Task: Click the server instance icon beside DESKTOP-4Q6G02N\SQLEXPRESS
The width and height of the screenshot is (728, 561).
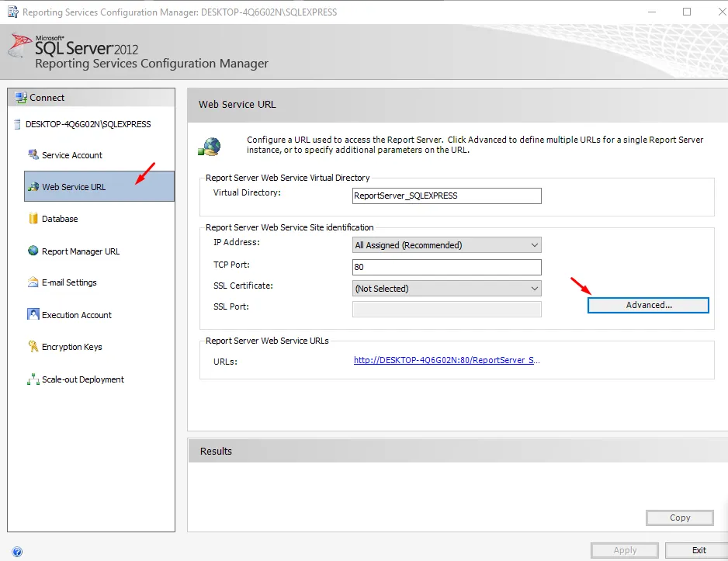Action: [x=18, y=124]
